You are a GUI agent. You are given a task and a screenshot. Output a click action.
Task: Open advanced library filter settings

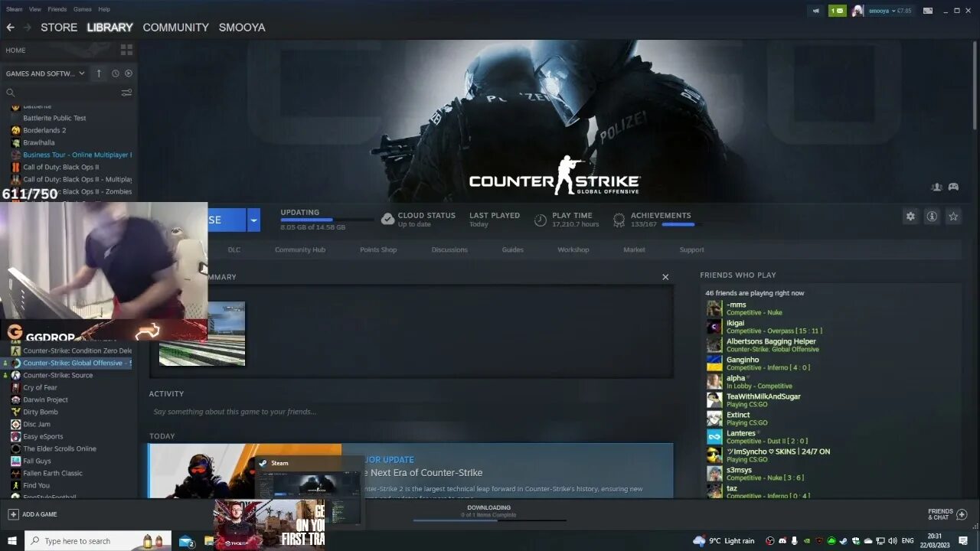tap(126, 93)
